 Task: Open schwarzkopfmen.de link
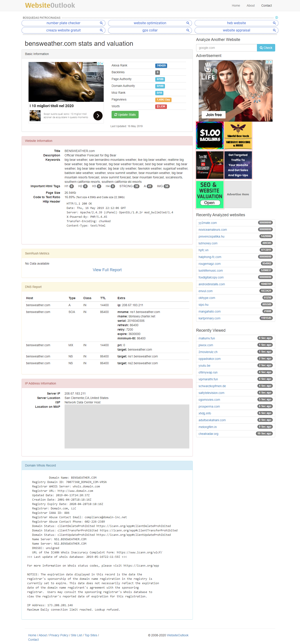click(212, 386)
